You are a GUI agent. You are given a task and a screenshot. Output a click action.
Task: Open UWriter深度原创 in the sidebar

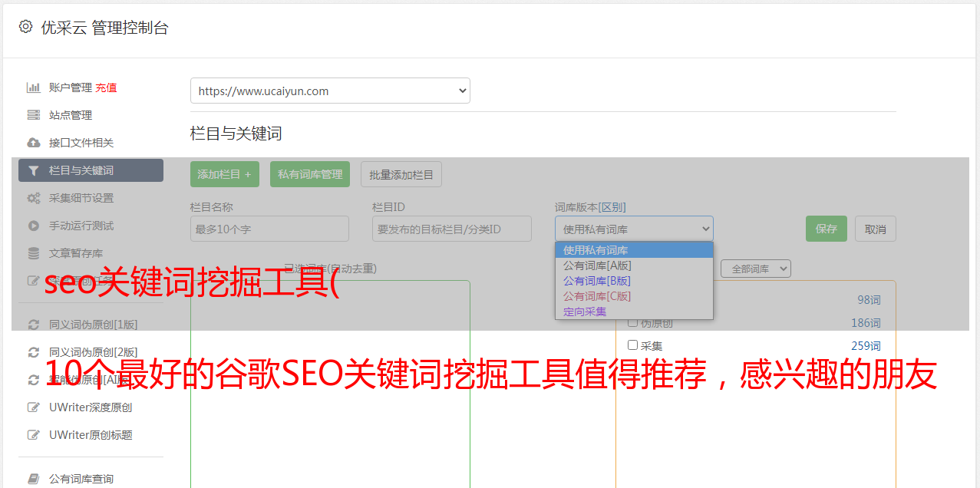tap(91, 407)
